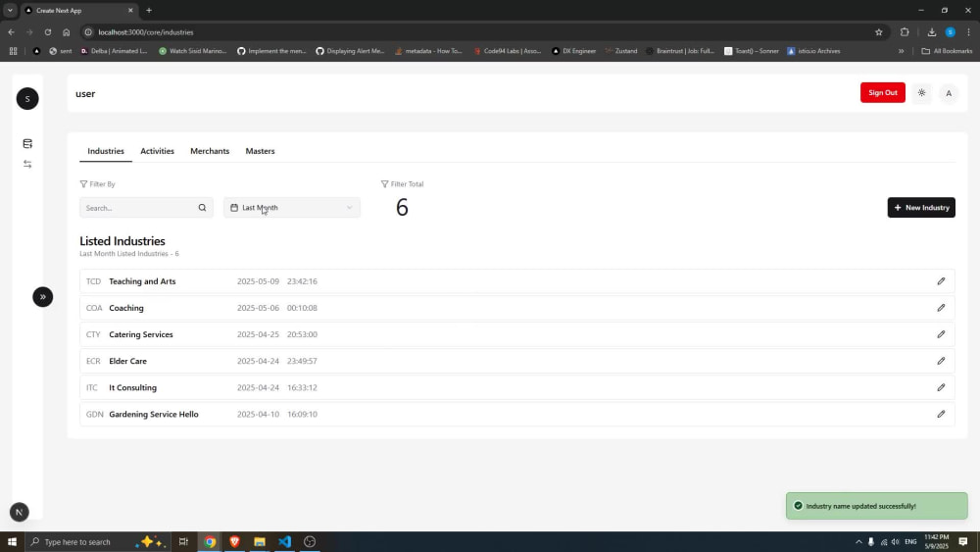980x552 pixels.
Task: Bookmark this page with star icon
Action: pyautogui.click(x=879, y=32)
